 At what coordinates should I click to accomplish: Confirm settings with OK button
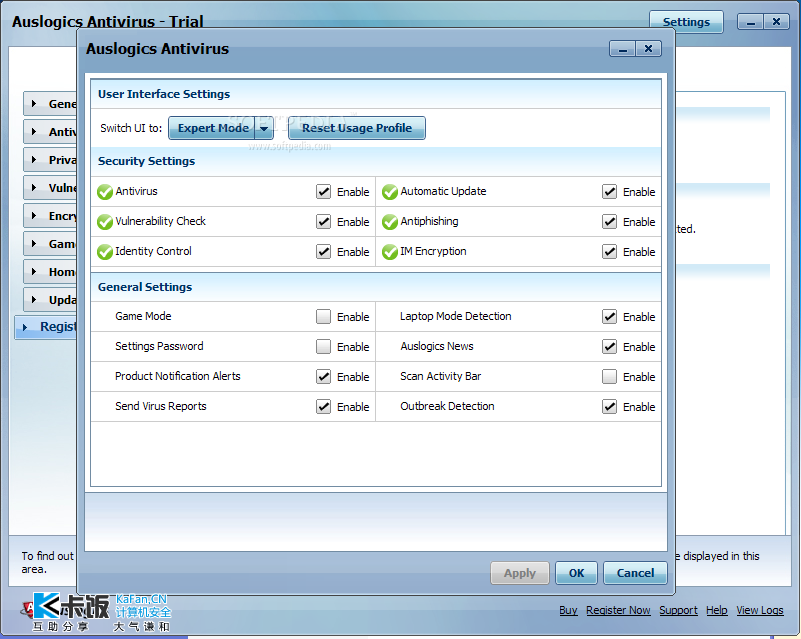pos(576,573)
